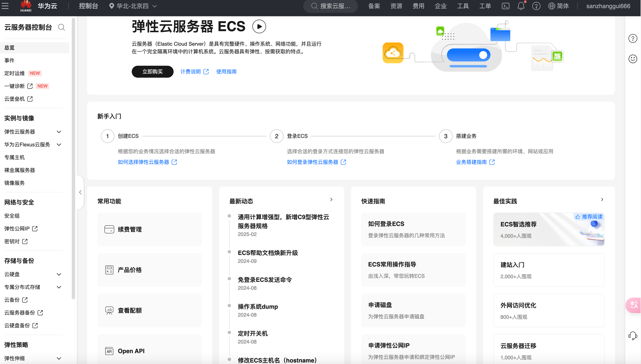Click the notification bell icon
Screen dimensions: 641x364
coord(521,6)
